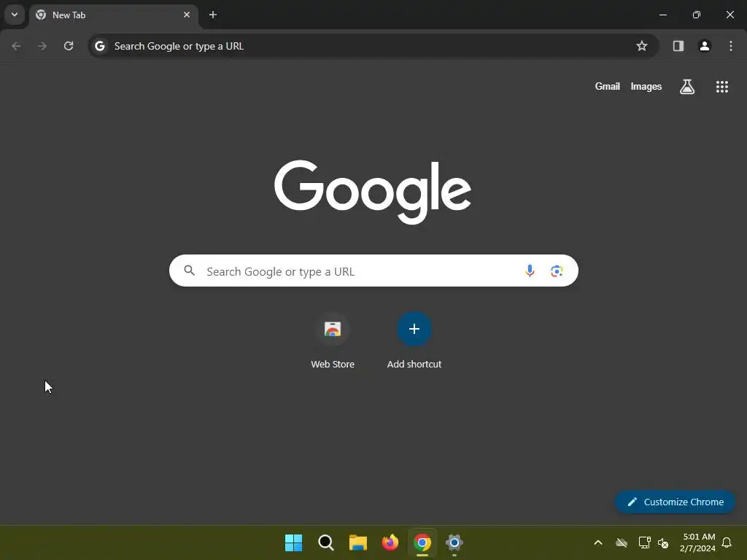Open network status tray icon
Screen dimensions: 747x560
[x=645, y=542]
